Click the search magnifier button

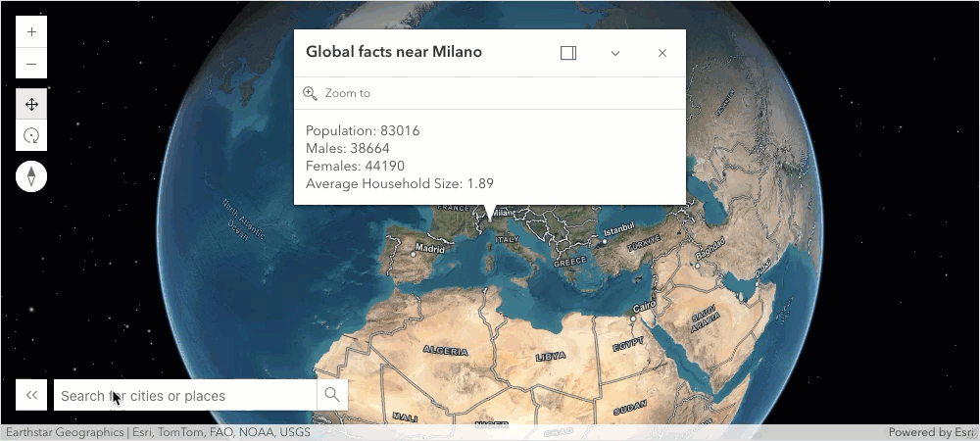click(x=332, y=395)
